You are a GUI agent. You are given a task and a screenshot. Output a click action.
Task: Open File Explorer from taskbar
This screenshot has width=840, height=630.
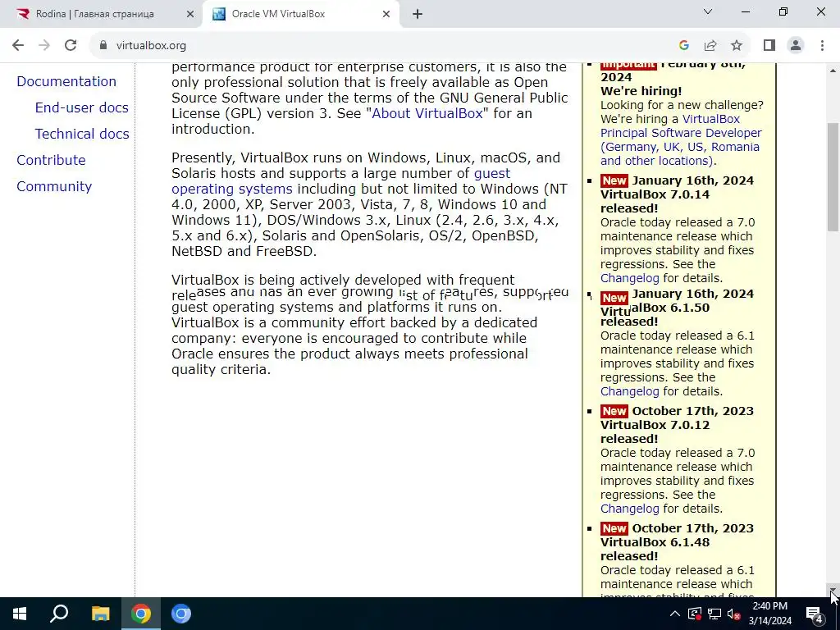point(100,614)
